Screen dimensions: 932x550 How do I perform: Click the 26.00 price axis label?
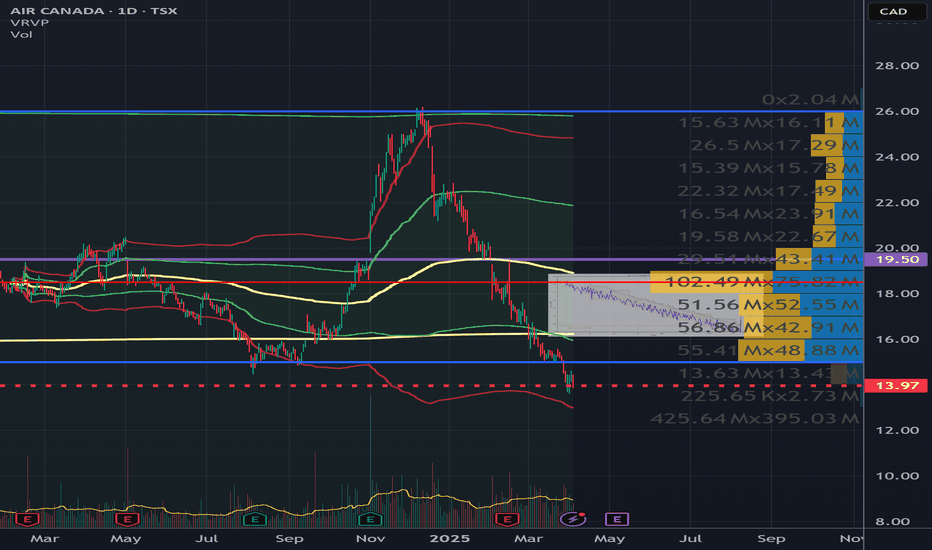(x=897, y=111)
